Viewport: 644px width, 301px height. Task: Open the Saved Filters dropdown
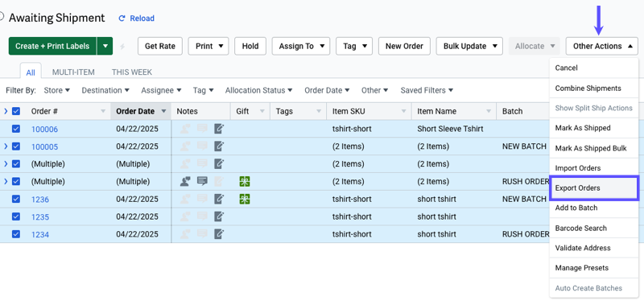[x=427, y=90]
